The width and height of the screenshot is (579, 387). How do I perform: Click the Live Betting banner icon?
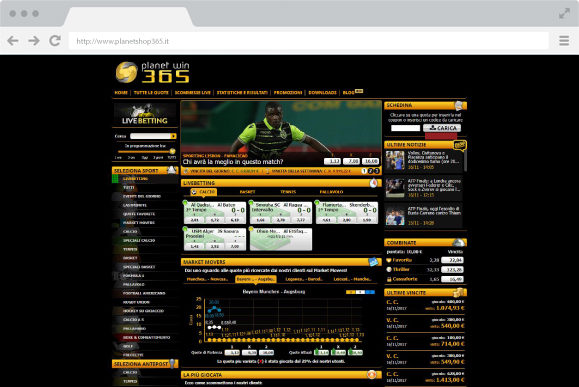click(144, 114)
